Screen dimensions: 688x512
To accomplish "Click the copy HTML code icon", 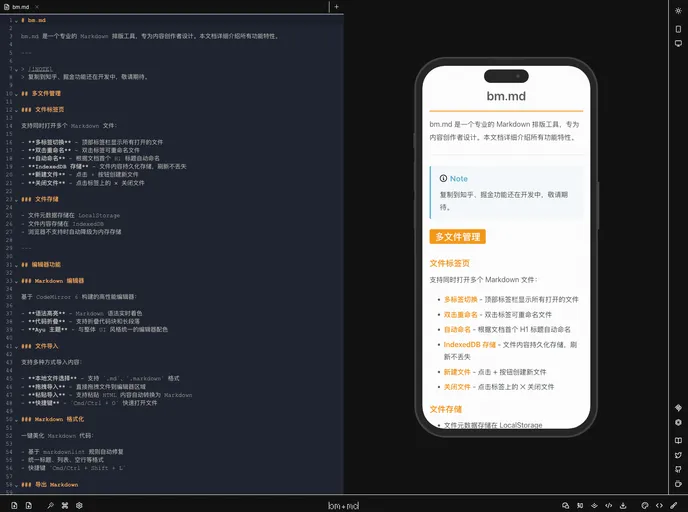I will point(609,505).
